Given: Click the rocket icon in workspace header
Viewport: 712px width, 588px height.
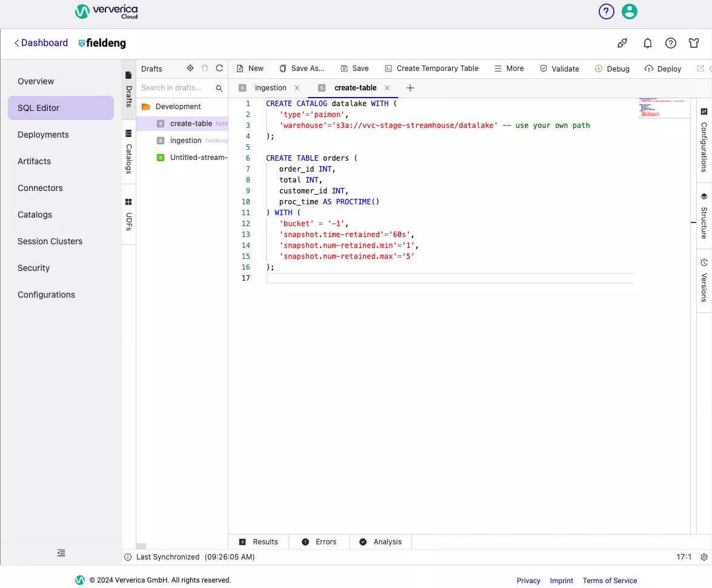Looking at the screenshot, I should point(622,43).
